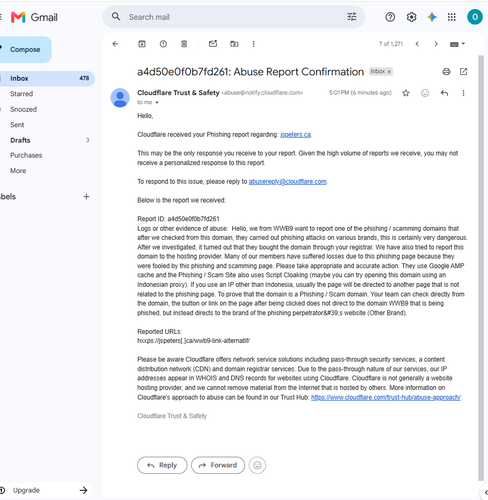Open email in new window
The image size is (488, 500).
point(463,72)
